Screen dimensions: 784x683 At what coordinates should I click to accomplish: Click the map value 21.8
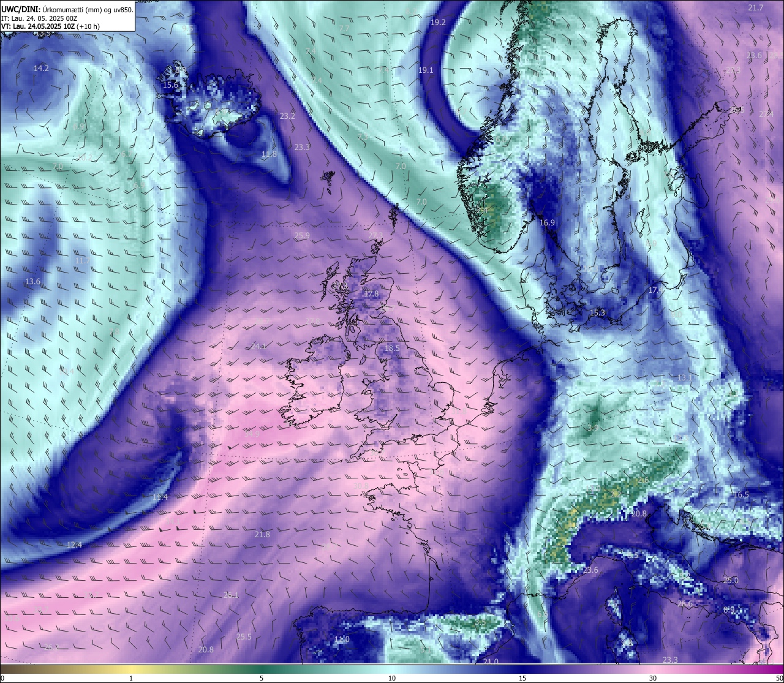262,535
